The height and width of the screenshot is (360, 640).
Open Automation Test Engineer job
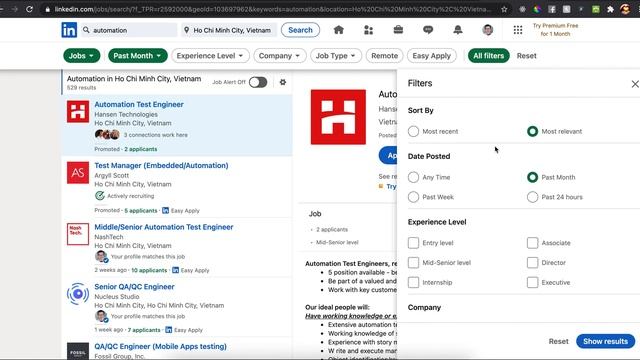click(x=139, y=104)
